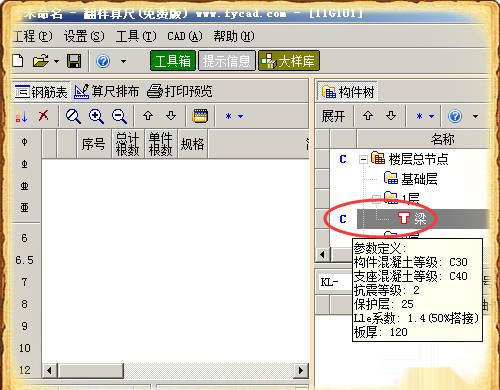Click the rebar table's left scroll arrow

[50, 370]
